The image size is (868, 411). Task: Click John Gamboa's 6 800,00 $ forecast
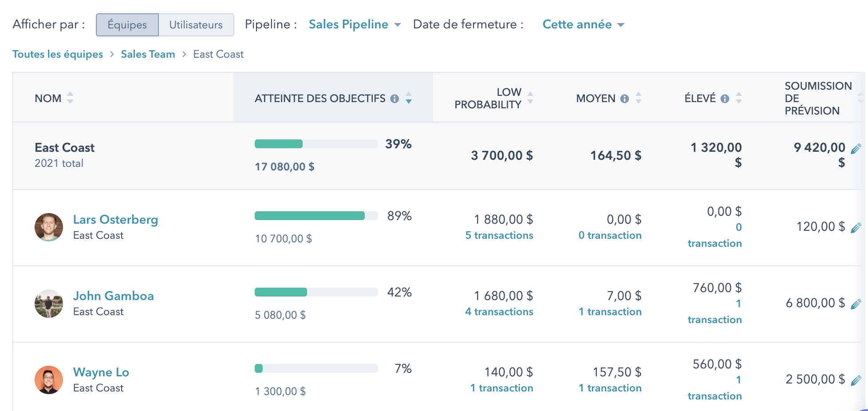tap(815, 303)
